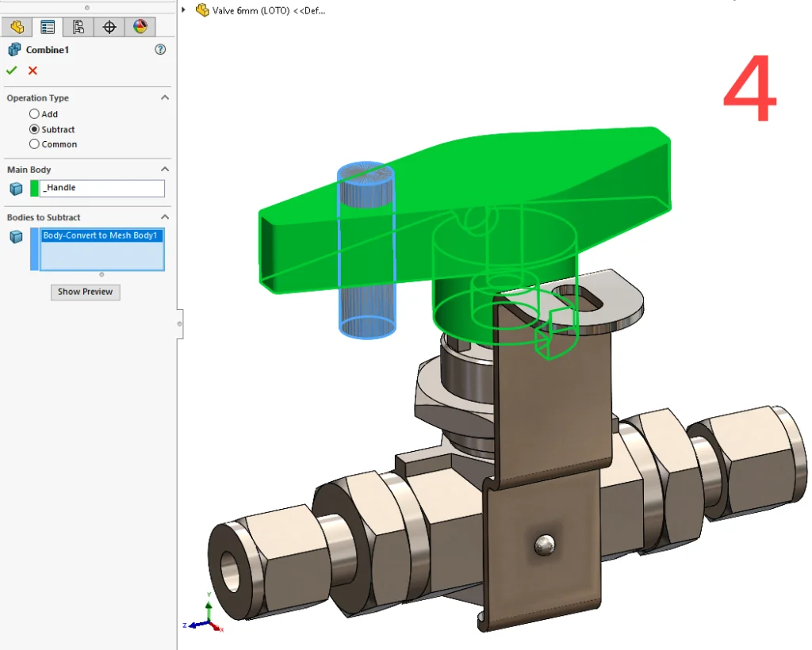
Task: Click the Bodies to Subtract body icon
Action: (16, 236)
